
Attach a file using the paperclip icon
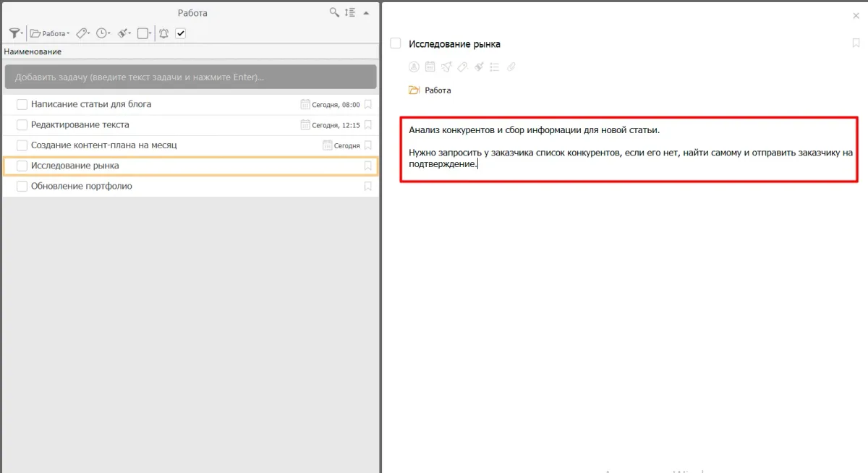[511, 67]
